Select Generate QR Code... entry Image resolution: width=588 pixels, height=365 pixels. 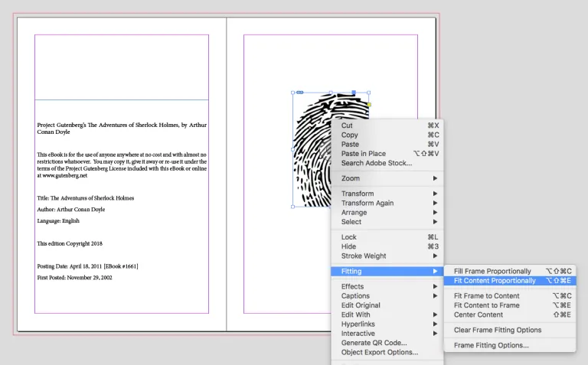[x=387, y=343]
